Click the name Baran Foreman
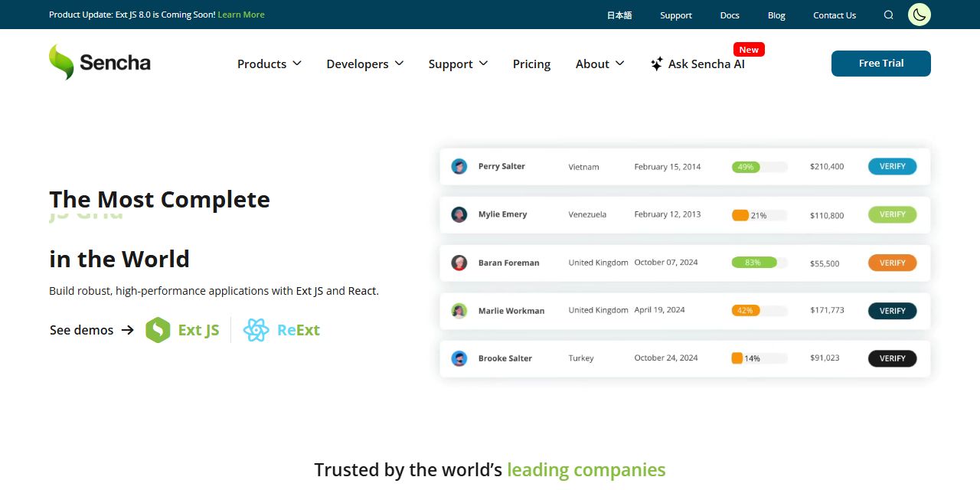Image resolution: width=980 pixels, height=490 pixels. pos(508,263)
